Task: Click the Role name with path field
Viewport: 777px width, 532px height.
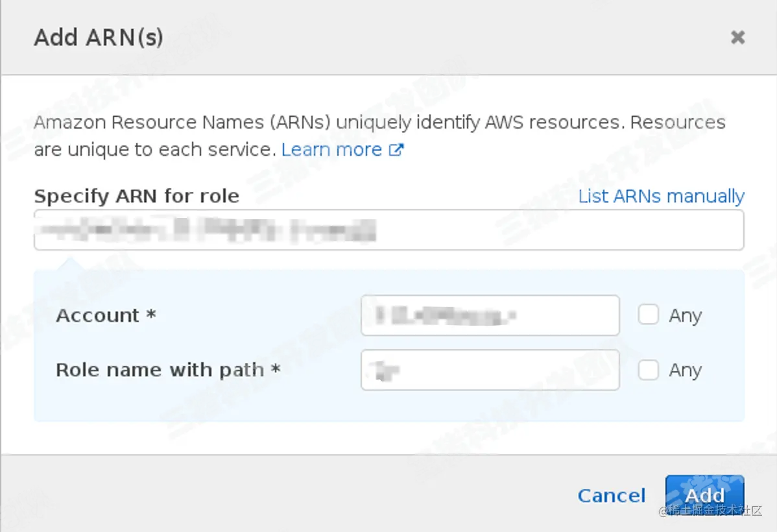Action: 490,370
